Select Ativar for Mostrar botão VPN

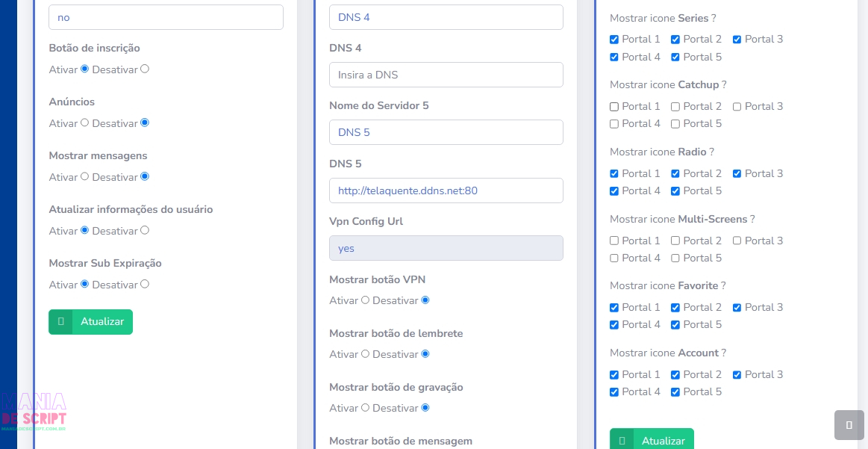click(365, 300)
